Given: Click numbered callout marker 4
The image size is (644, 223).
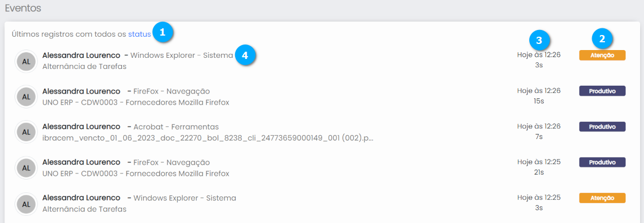Looking at the screenshot, I should coord(245,55).
